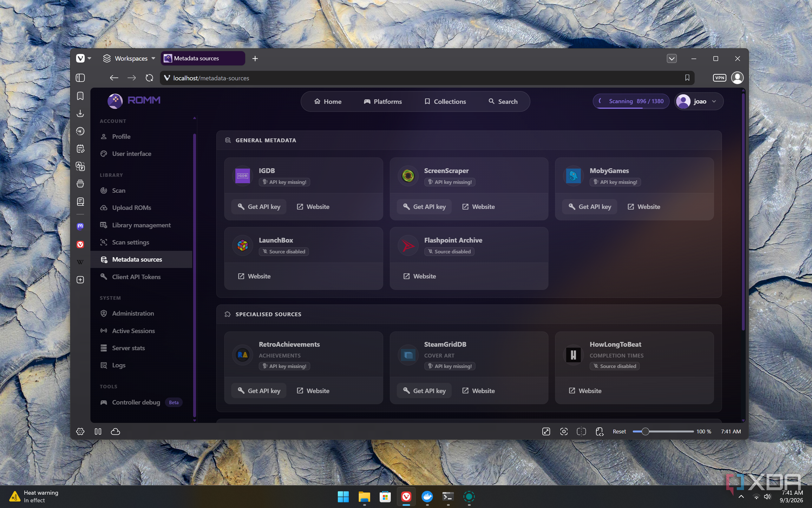This screenshot has height=508, width=812.
Task: Open Collections in RomM navigation
Action: (x=445, y=102)
